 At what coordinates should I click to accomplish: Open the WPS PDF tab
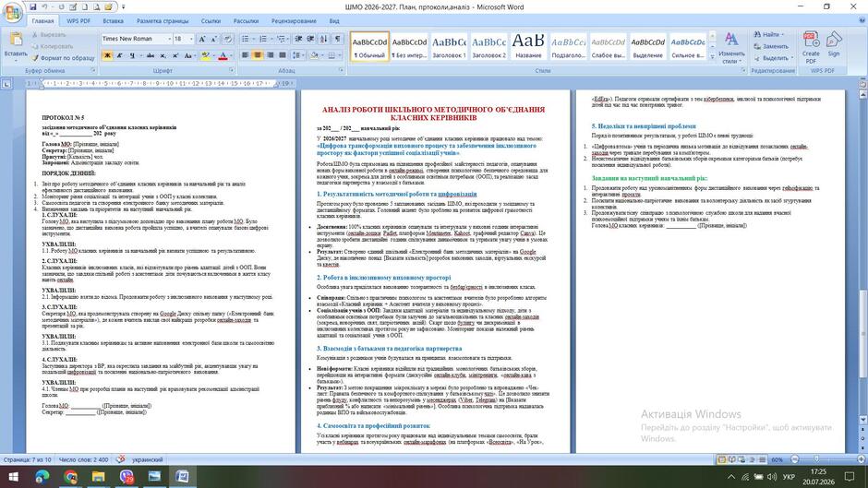click(x=78, y=21)
